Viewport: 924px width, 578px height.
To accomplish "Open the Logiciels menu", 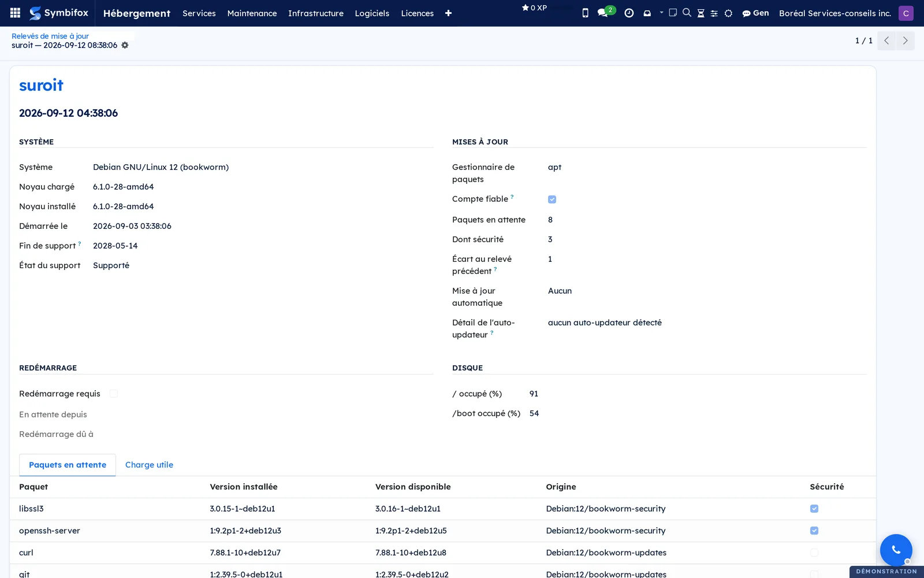I will [x=372, y=13].
